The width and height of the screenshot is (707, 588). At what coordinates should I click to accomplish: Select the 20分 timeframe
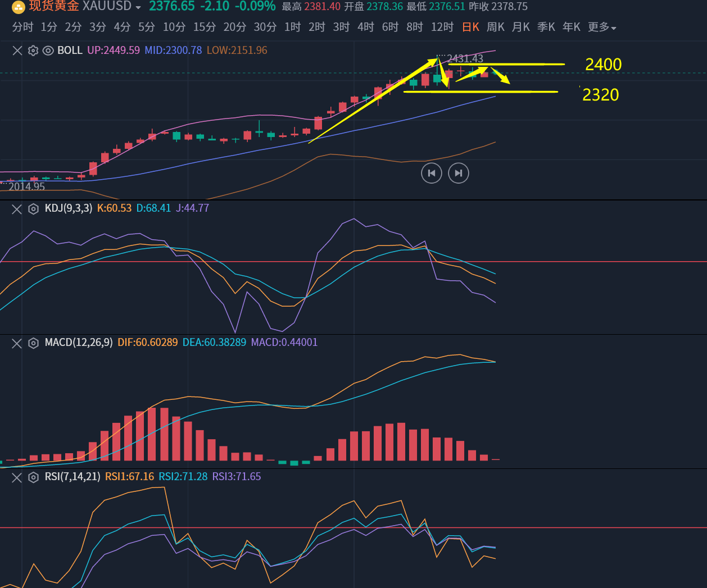coord(235,27)
